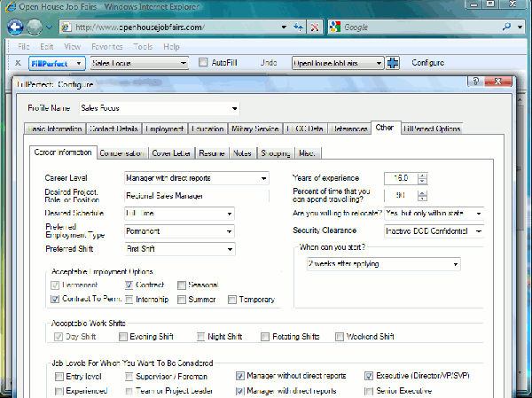Viewport: 532px width, 398px height.
Task: Click the Refresh page icon
Action: click(x=297, y=27)
